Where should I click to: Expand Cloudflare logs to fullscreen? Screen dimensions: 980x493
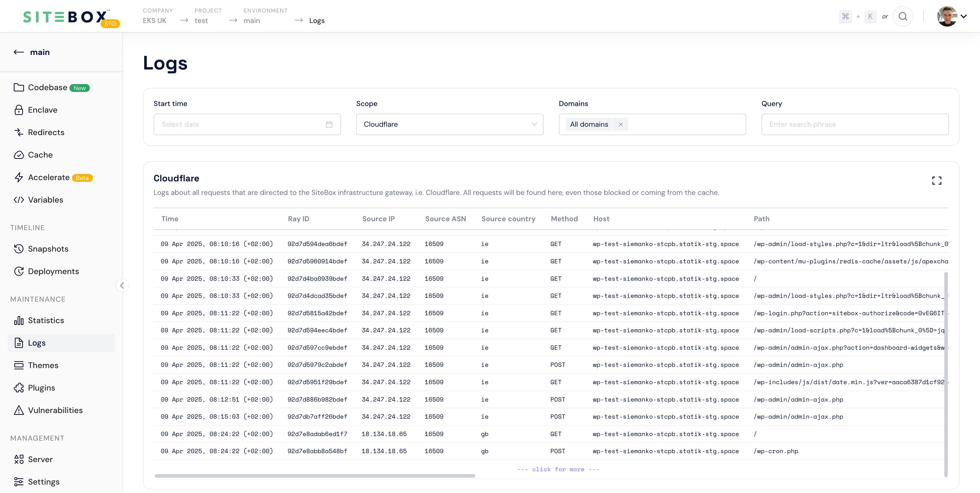[937, 180]
